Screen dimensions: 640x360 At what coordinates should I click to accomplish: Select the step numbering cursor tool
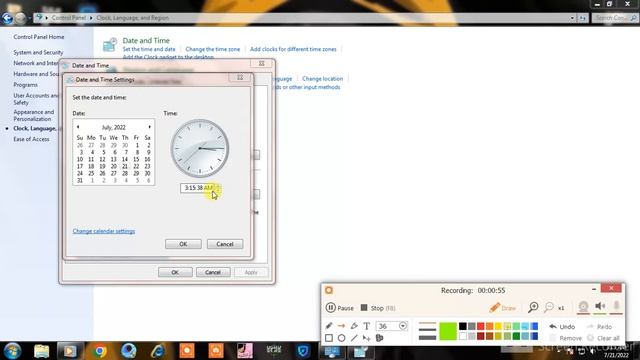coord(367,338)
